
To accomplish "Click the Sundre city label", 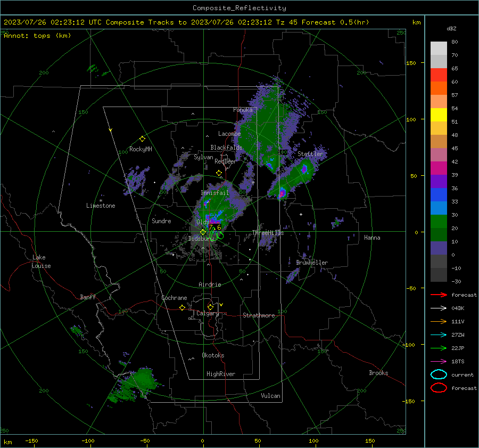I will (x=161, y=221).
